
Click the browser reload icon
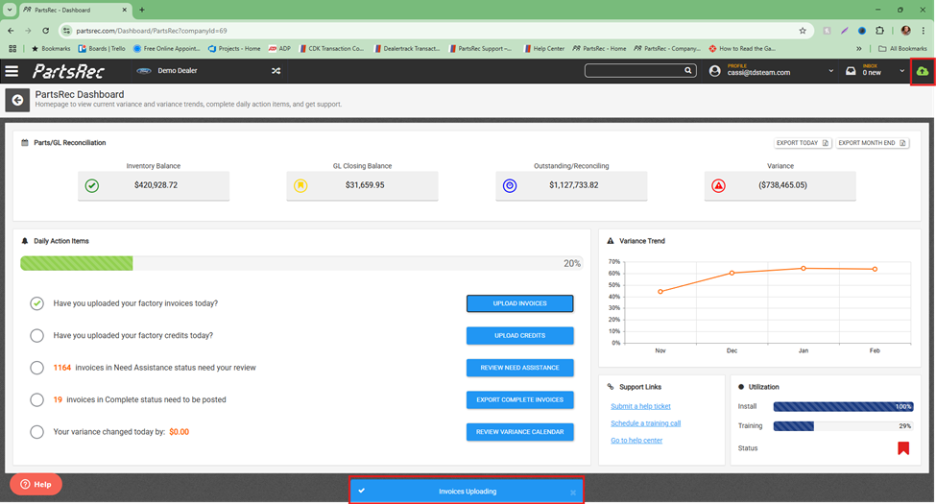click(x=45, y=30)
